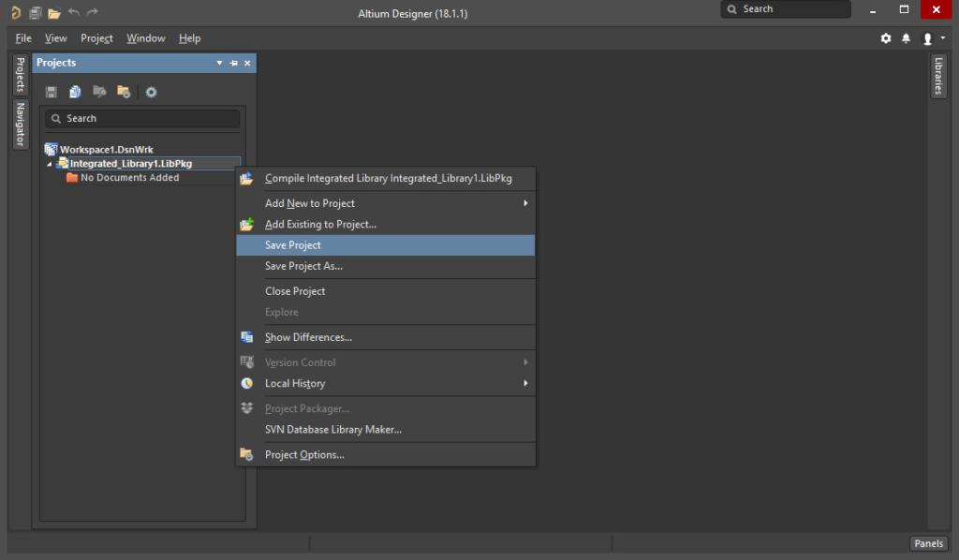Switch to the Projects side tab
This screenshot has width=959, height=560.
click(21, 75)
